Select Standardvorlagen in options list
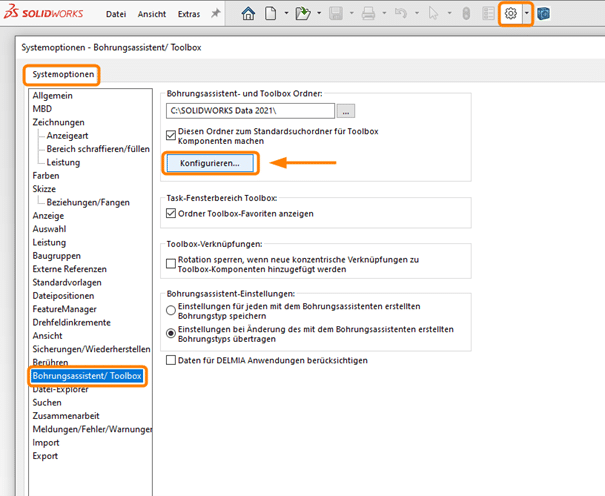Screen dimensions: 605x496 [x=67, y=282]
